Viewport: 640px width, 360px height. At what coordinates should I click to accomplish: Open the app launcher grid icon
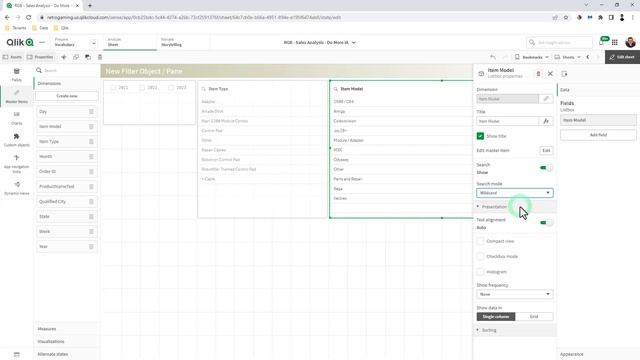pyautogui.click(x=615, y=42)
